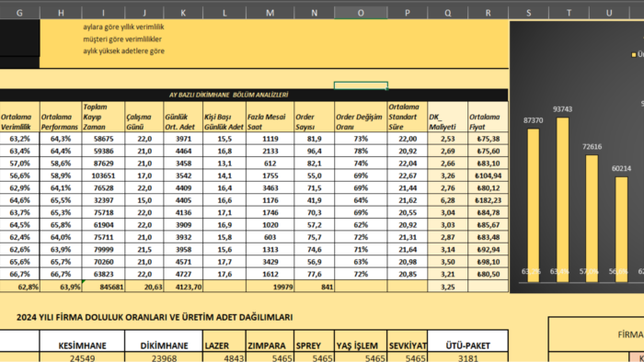Click the empty selected cell in column O
644x362 pixels.
(x=361, y=85)
